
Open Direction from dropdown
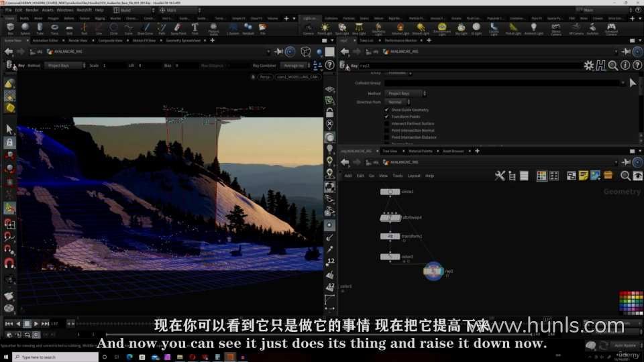click(397, 102)
